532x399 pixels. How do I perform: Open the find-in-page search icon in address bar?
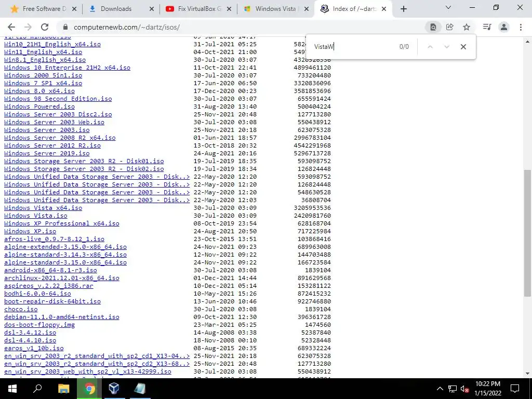pos(433,27)
